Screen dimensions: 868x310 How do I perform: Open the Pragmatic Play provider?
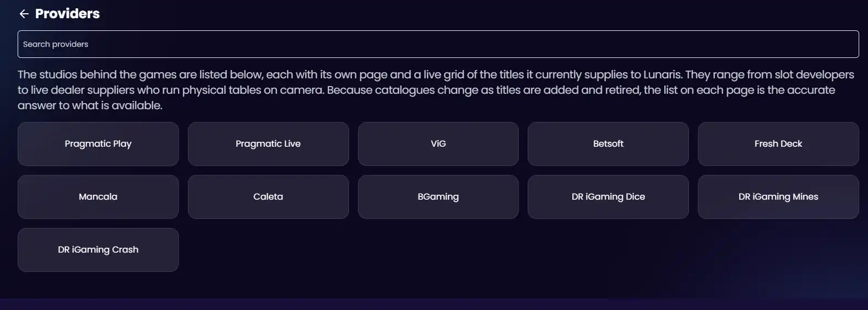point(98,144)
